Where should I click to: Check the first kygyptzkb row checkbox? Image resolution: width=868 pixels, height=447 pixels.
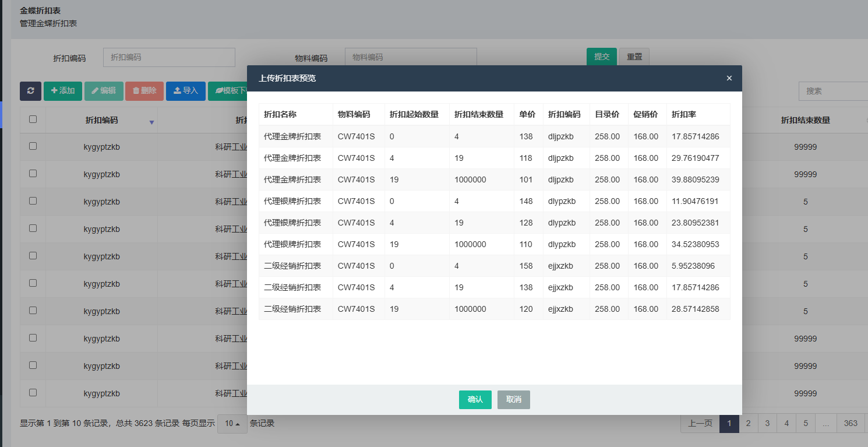(x=33, y=146)
